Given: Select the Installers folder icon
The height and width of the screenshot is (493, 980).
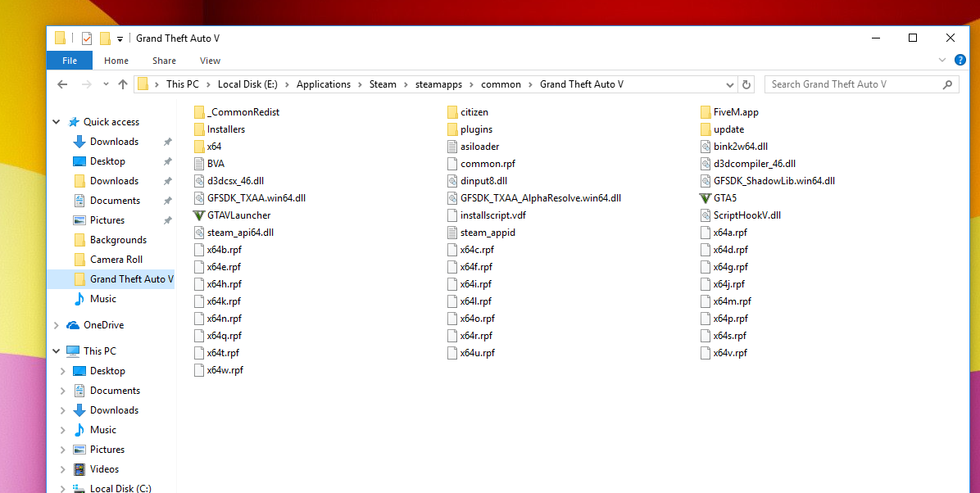Looking at the screenshot, I should click(x=199, y=129).
